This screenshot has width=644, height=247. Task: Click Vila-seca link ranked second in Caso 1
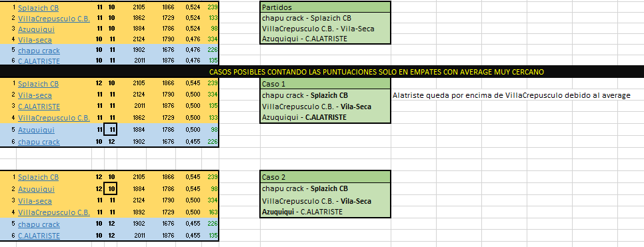pos(35,95)
